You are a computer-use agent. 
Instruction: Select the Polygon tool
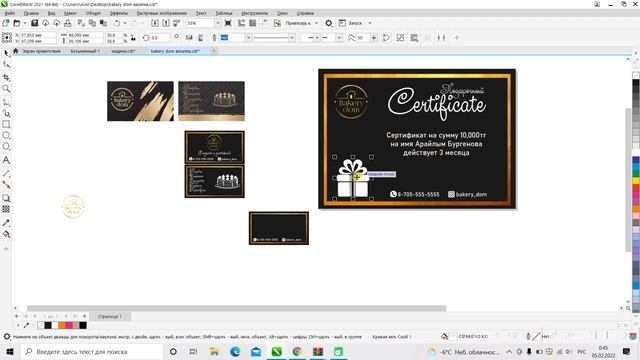point(6,147)
